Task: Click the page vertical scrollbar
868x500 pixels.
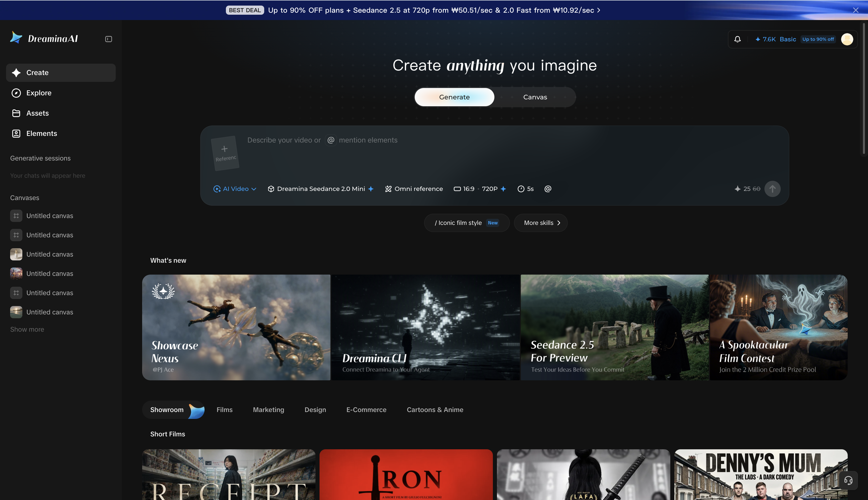Action: pos(864,88)
